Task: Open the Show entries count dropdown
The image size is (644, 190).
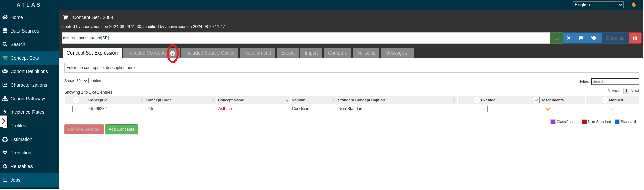Action: coord(82,81)
